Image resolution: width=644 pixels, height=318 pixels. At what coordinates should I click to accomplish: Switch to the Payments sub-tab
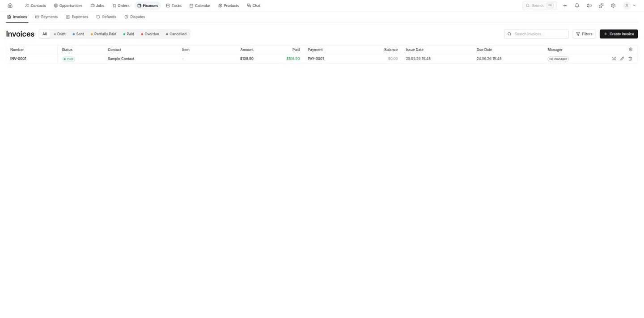click(47, 17)
